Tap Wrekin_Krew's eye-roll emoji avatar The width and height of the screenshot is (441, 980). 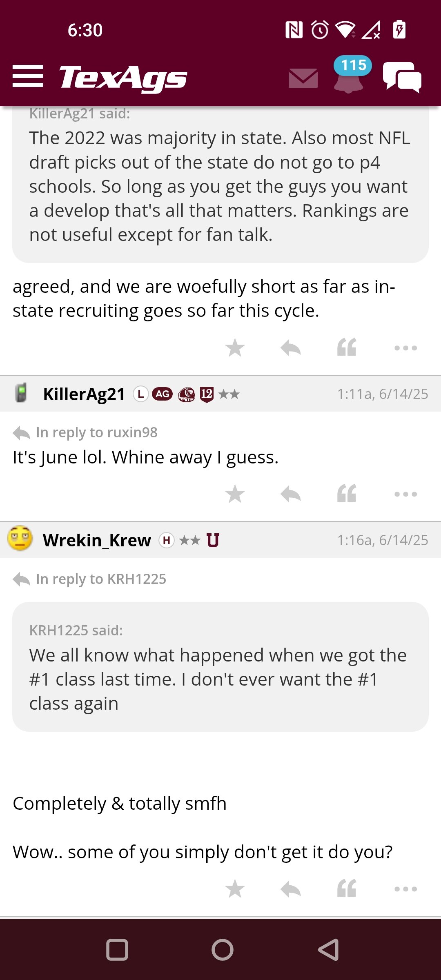(20, 538)
